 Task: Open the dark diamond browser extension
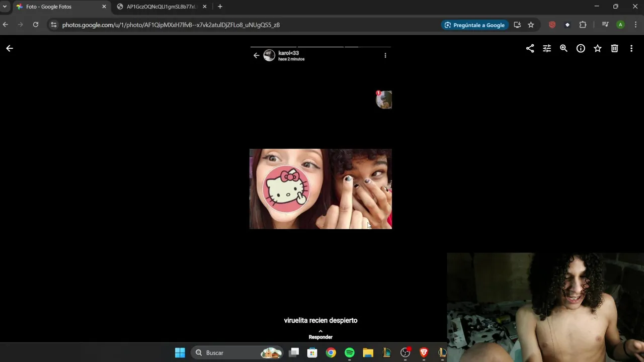click(x=568, y=25)
